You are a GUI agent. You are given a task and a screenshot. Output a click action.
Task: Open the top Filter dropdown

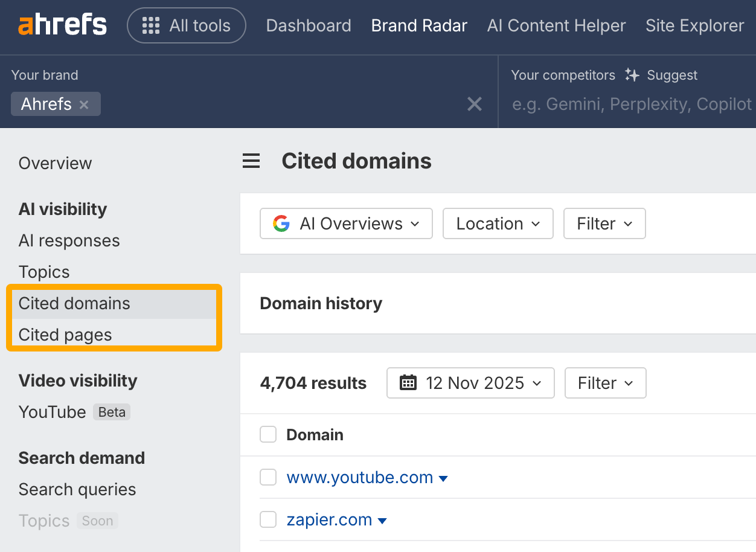pyautogui.click(x=604, y=223)
